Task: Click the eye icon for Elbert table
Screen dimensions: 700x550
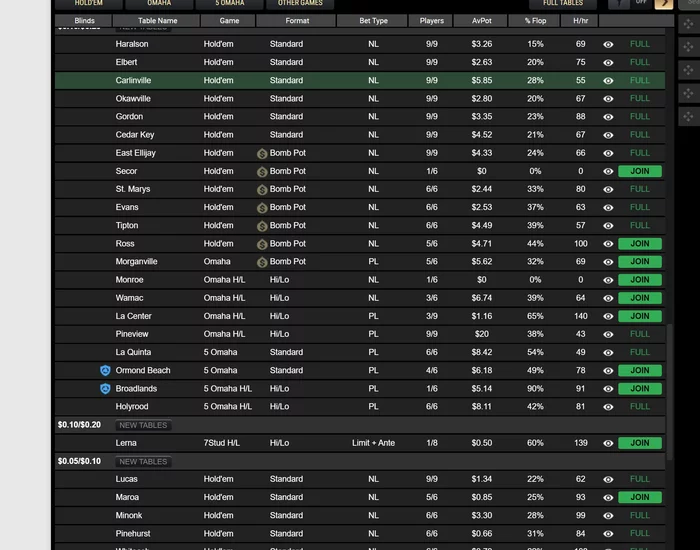Action: [x=608, y=62]
